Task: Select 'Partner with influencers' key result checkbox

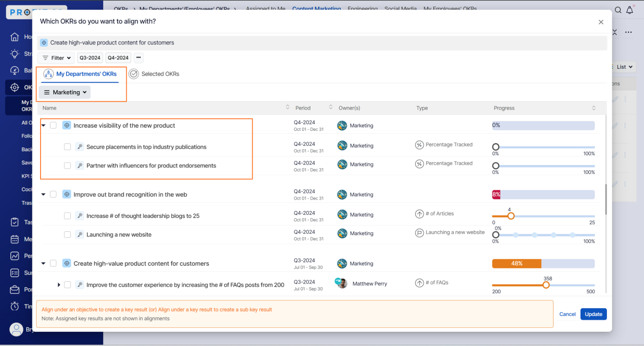Action: pos(67,166)
